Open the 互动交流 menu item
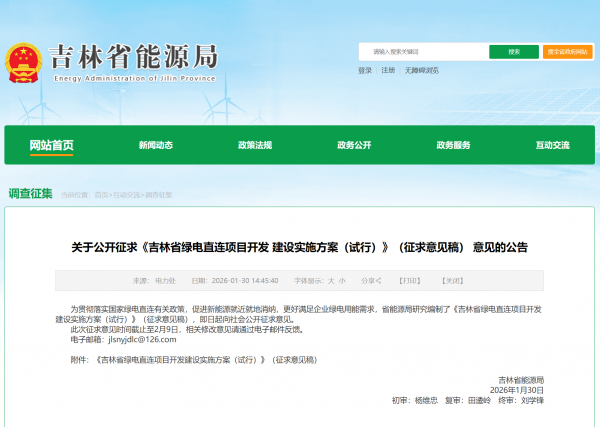The height and width of the screenshot is (427, 600). point(552,145)
